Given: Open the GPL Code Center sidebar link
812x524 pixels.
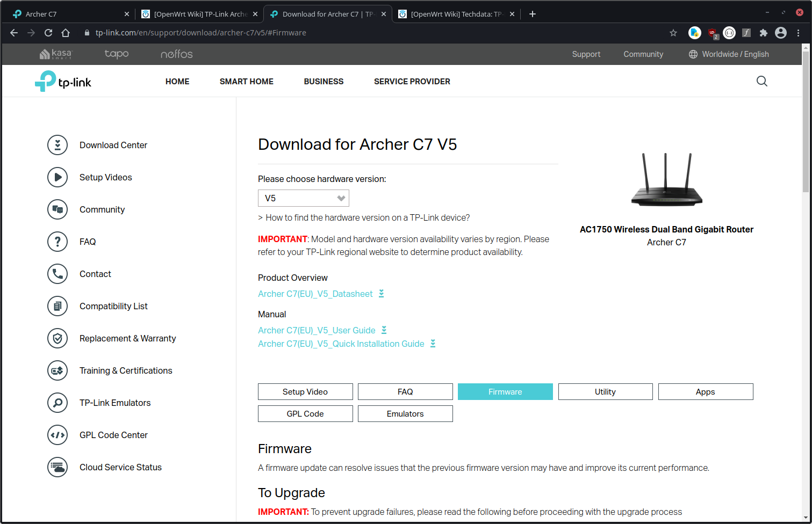Looking at the screenshot, I should pos(113,435).
